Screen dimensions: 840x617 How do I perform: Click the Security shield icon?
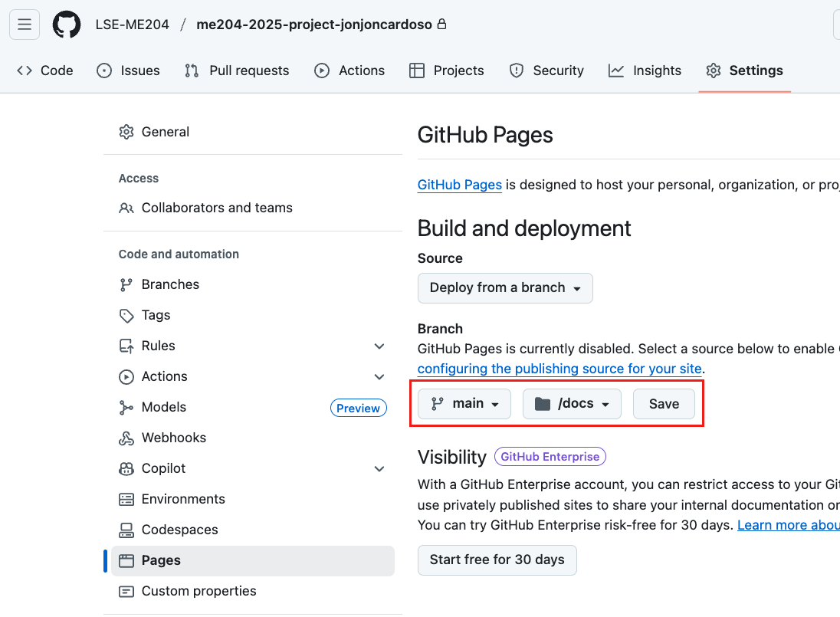coord(517,71)
